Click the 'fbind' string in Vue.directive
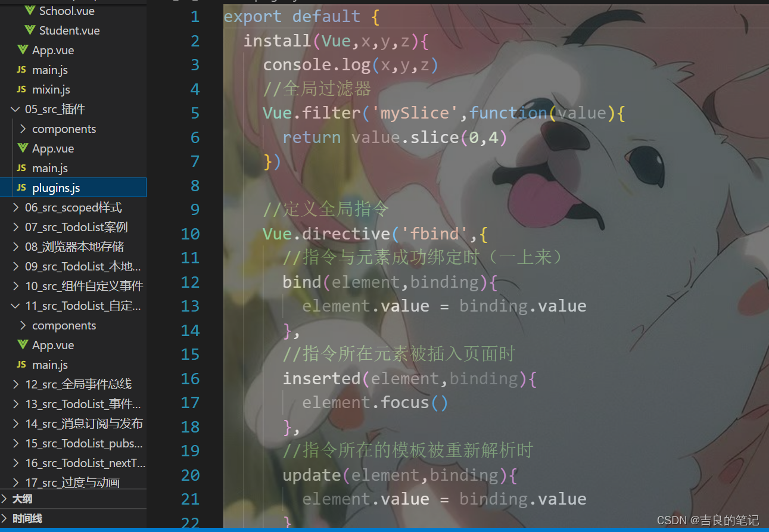This screenshot has height=532, width=769. point(434,234)
